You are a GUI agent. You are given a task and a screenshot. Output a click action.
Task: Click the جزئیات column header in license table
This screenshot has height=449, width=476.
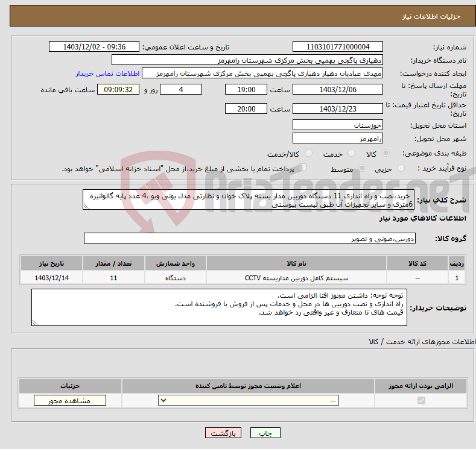[70, 386]
